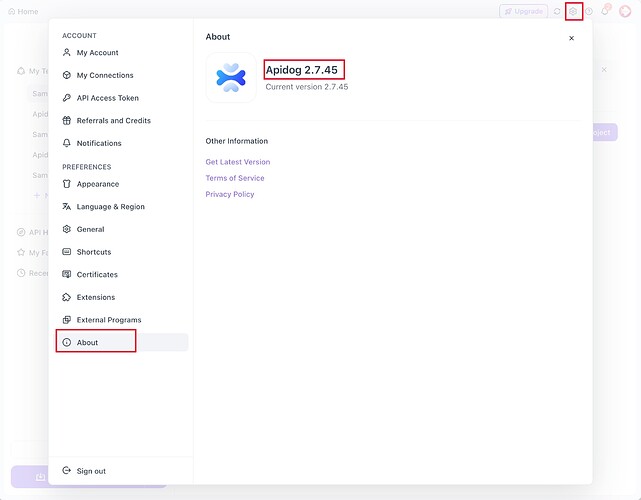Open notifications bell in top bar
The width and height of the screenshot is (641, 500).
coord(604,11)
